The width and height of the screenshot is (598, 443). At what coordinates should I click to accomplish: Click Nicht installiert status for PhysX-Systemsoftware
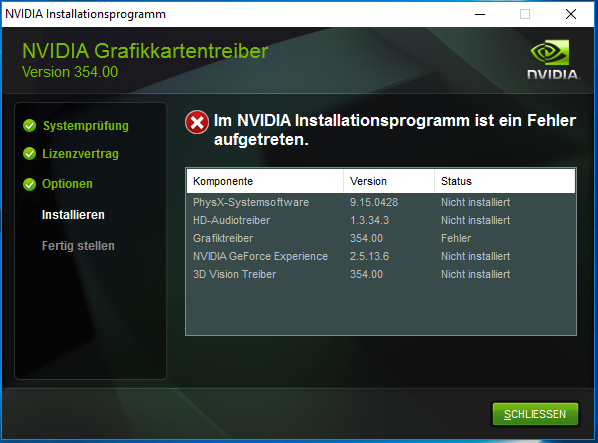pyautogui.click(x=475, y=202)
